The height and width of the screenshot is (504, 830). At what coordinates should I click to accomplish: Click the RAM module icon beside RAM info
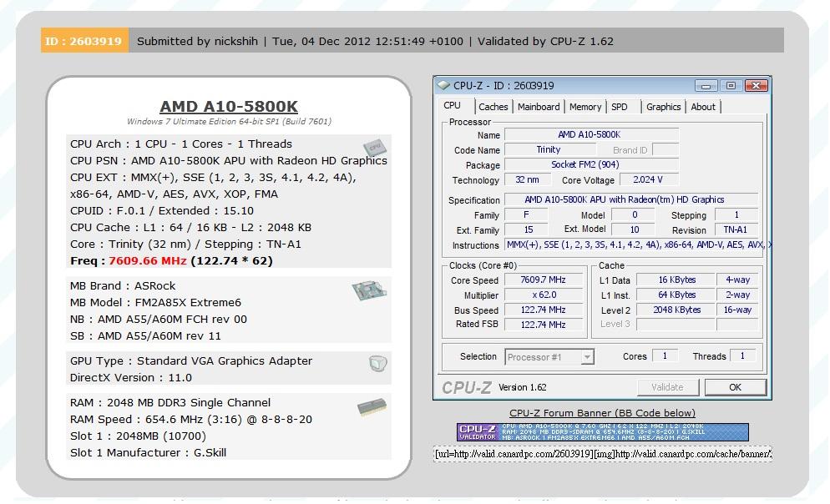point(372,406)
